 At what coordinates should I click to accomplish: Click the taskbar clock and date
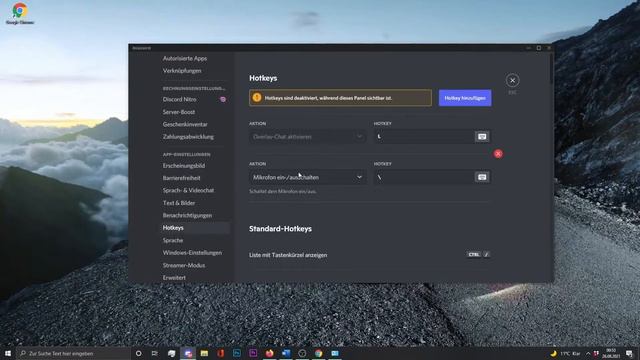611,353
